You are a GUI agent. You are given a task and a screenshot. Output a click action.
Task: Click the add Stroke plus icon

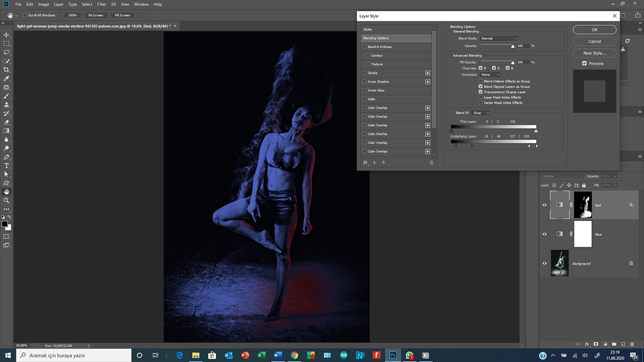point(428,73)
